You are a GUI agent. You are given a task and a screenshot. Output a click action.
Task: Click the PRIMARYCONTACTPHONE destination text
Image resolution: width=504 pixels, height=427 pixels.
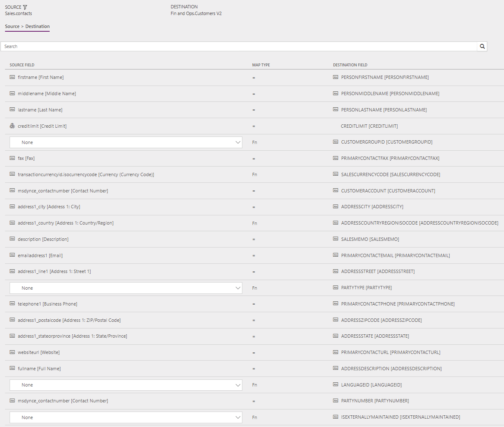coord(398,304)
